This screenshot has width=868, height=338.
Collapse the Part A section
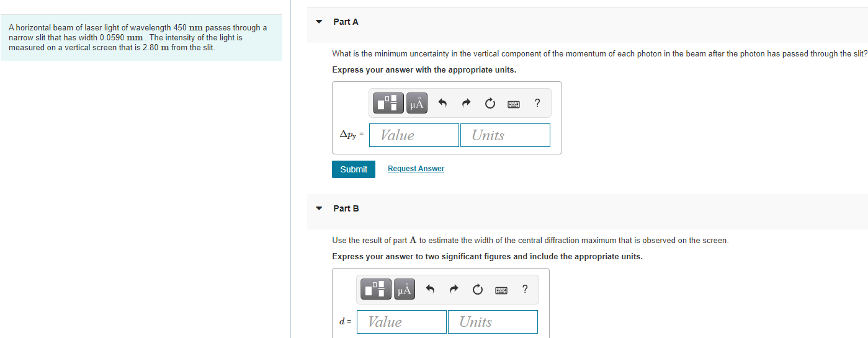pos(319,22)
